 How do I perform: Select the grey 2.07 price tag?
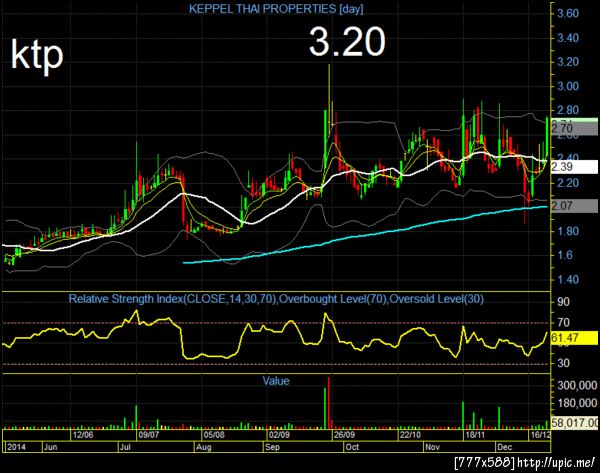pyautogui.click(x=574, y=206)
